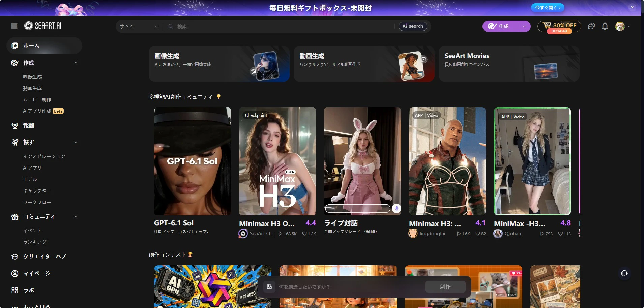Image resolution: width=644 pixels, height=308 pixels.
Task: Like the Minimax H3 O... card heart
Action: [304, 234]
